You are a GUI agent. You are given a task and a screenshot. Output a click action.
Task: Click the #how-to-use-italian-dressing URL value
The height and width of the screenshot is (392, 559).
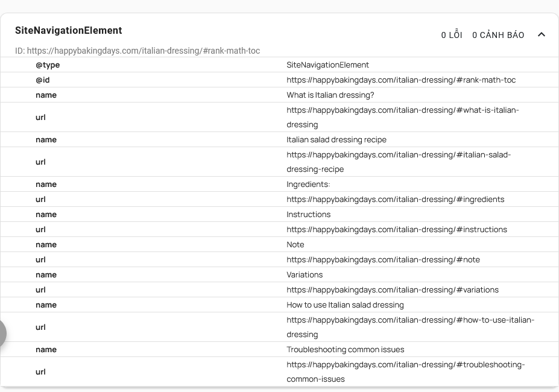click(410, 327)
